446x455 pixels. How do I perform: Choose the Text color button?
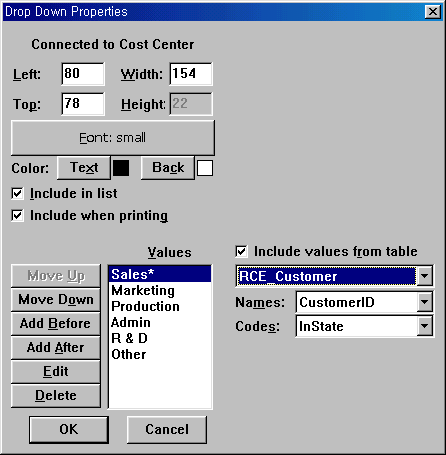tap(84, 168)
